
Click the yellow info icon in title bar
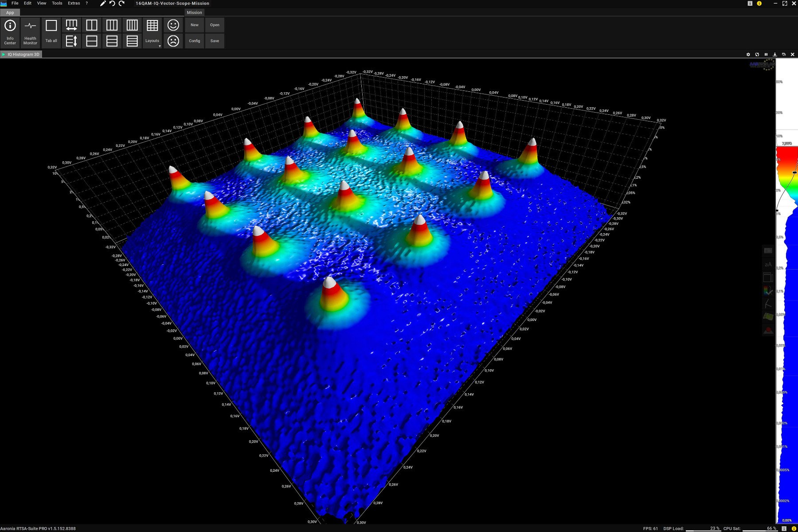click(x=759, y=3)
